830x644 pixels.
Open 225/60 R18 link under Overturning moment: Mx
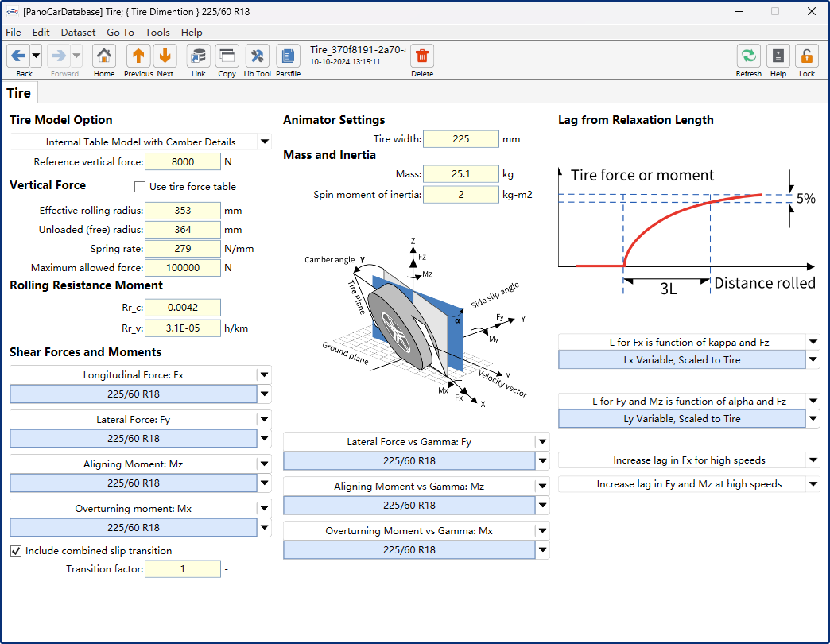134,528
